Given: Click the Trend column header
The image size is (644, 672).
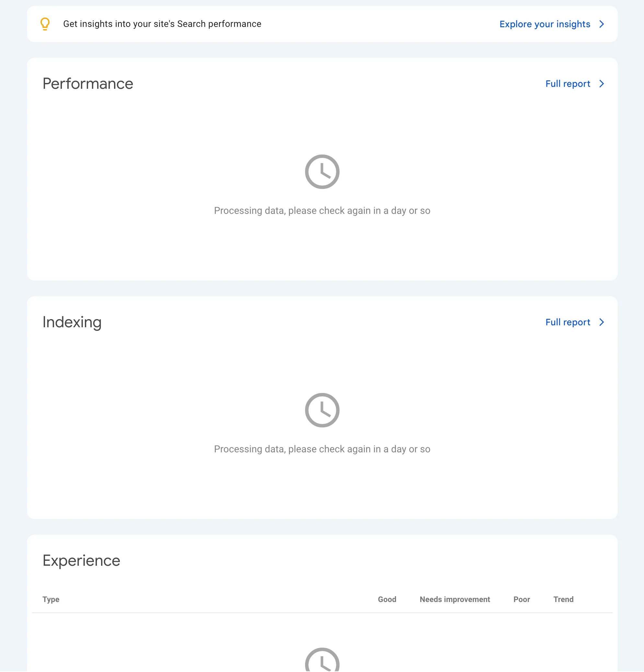Looking at the screenshot, I should click(x=563, y=599).
